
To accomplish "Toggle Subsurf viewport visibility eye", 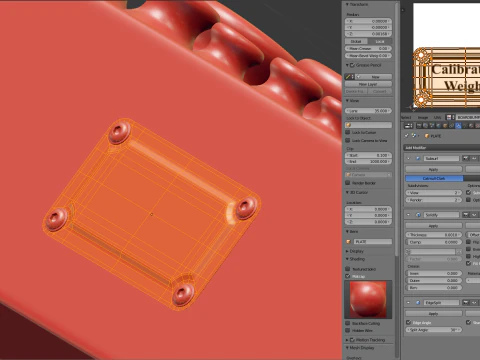I will tap(474, 158).
